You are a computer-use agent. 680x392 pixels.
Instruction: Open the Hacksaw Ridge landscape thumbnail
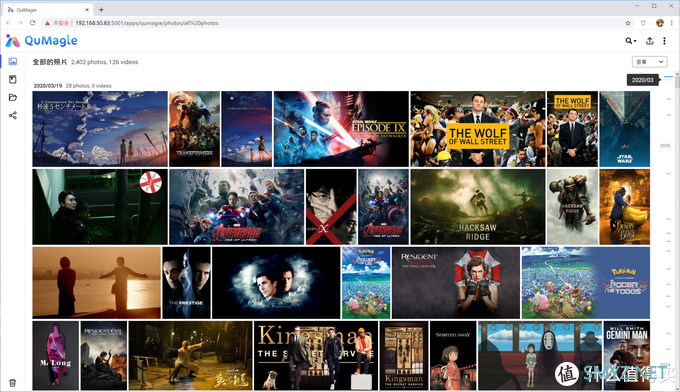pos(477,207)
